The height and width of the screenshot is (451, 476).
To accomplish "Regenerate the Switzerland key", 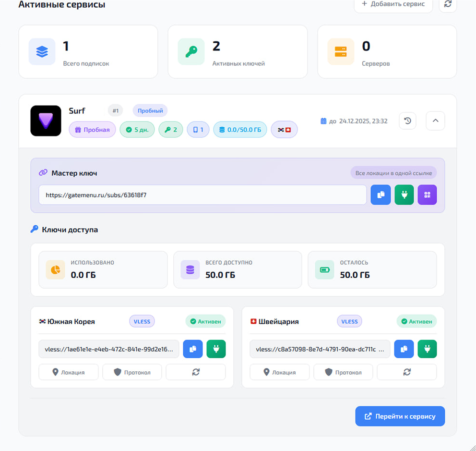I will 406,372.
